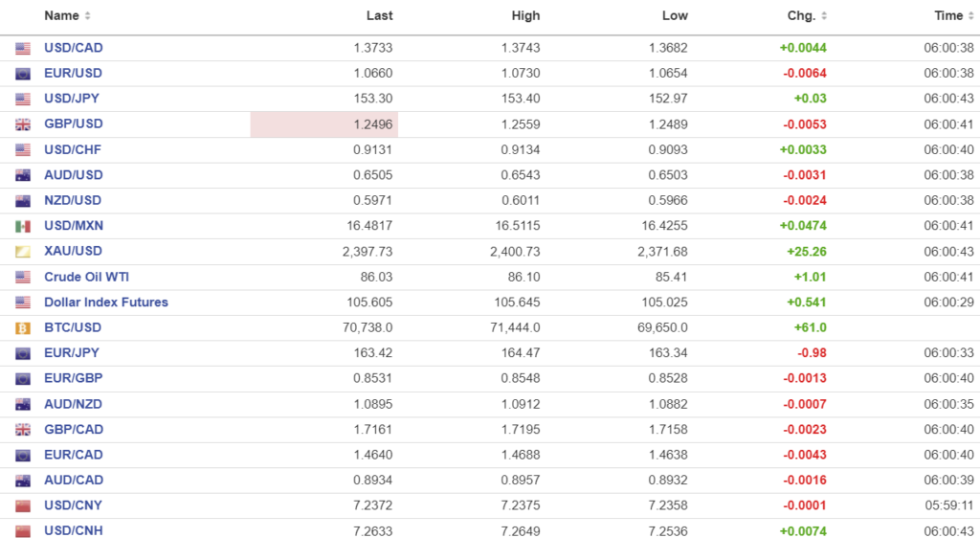Open the USD/JPY pair link
This screenshot has height=538, width=980.
tap(72, 99)
